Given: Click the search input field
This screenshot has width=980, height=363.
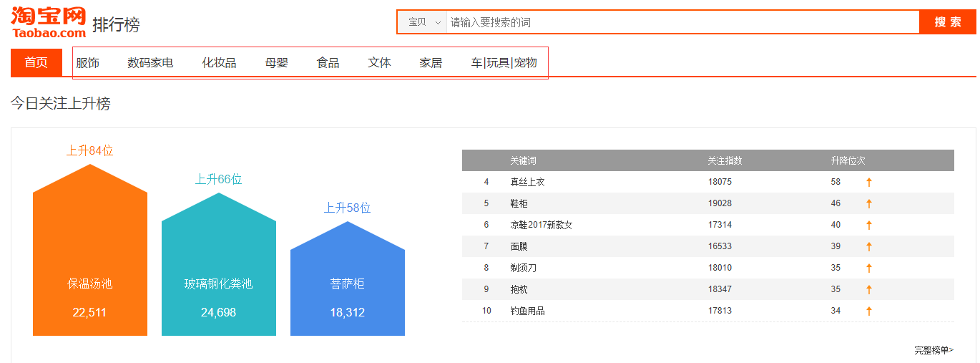Looking at the screenshot, I should (x=680, y=22).
